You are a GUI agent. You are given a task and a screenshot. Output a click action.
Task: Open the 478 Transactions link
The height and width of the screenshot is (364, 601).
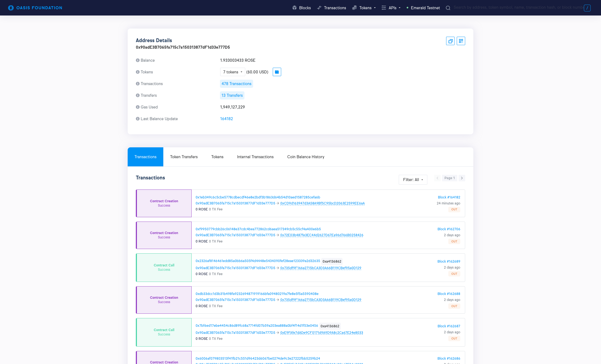(236, 84)
